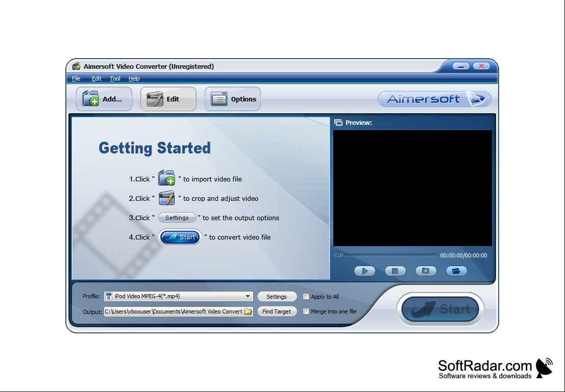Click the Settings button in Getting Started step 3

pyautogui.click(x=177, y=218)
